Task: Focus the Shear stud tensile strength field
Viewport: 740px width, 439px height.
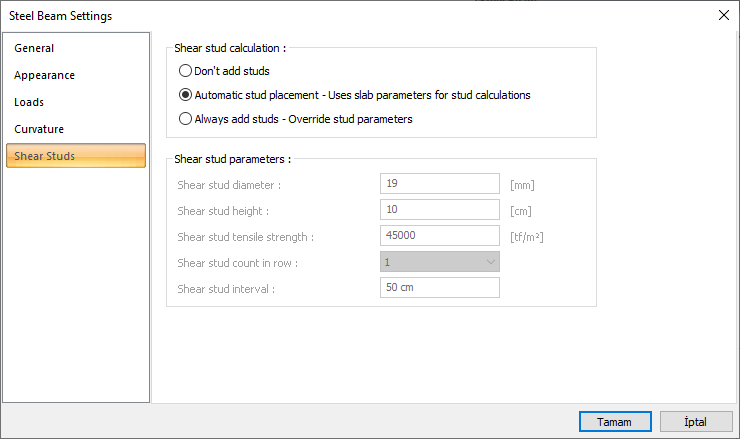Action: 439,236
